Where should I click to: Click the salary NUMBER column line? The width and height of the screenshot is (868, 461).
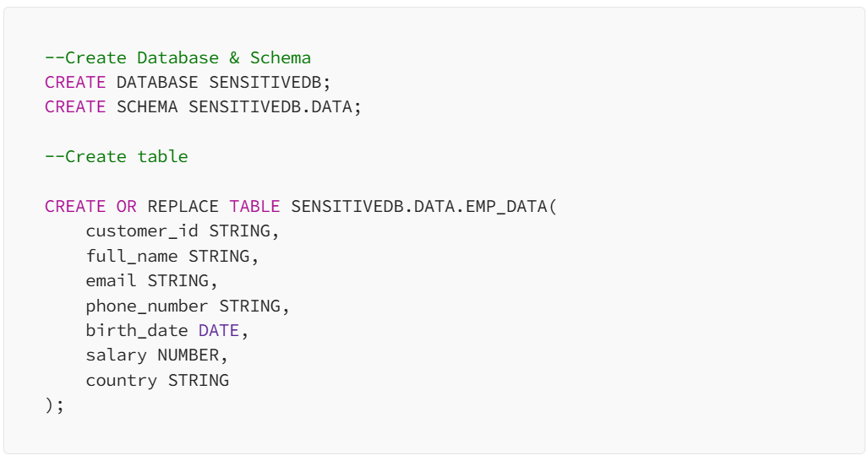156,355
